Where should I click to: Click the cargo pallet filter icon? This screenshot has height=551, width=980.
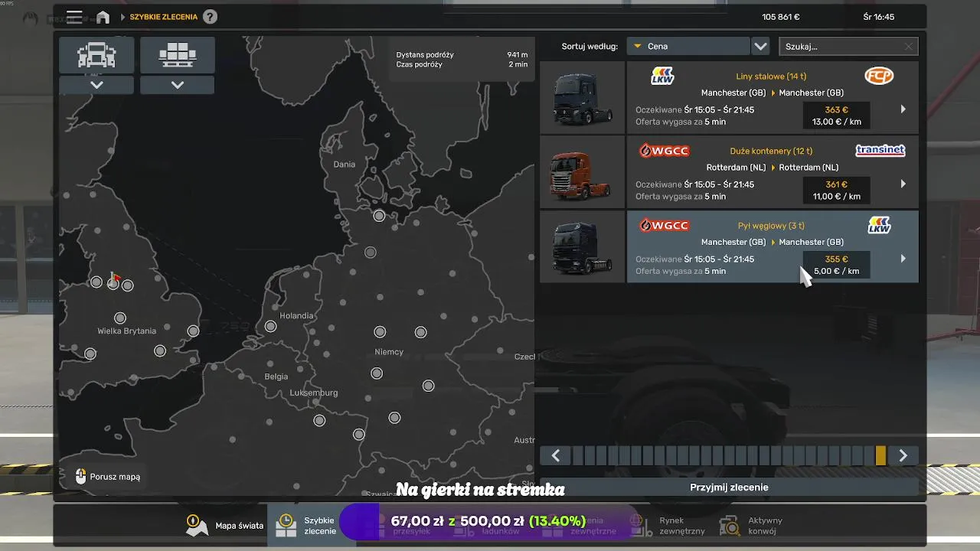[x=178, y=55]
